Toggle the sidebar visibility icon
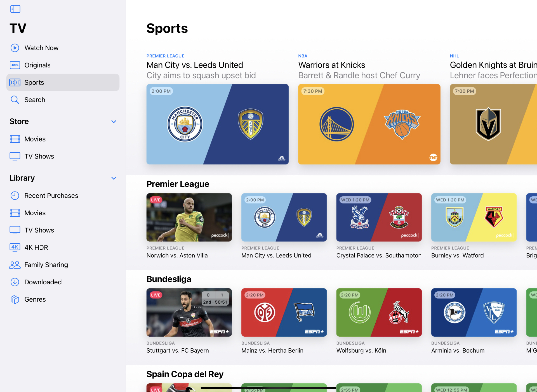 (x=15, y=9)
